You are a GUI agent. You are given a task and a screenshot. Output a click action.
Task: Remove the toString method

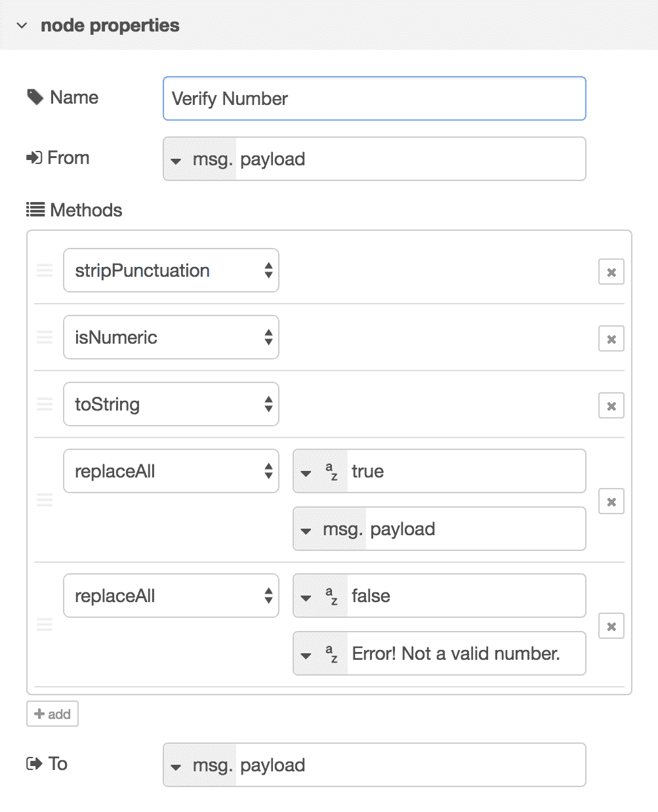(610, 405)
